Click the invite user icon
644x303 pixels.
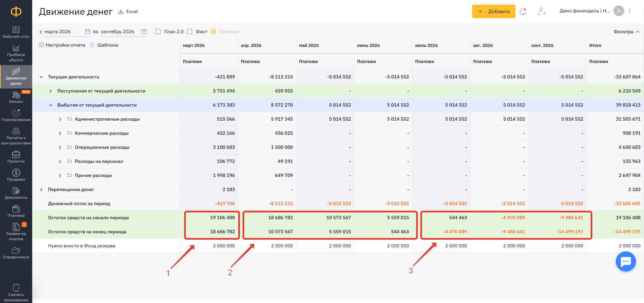[542, 11]
